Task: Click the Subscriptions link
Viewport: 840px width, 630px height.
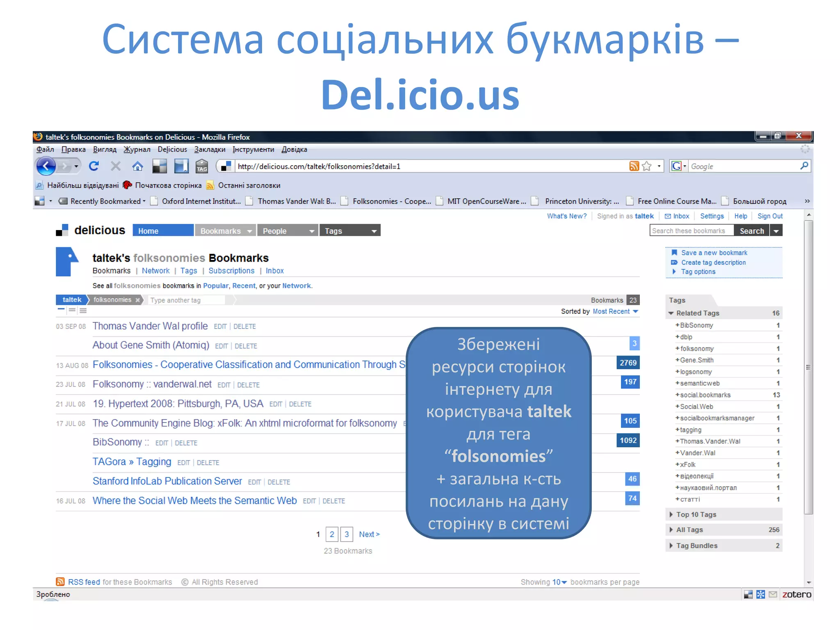Action: [231, 271]
